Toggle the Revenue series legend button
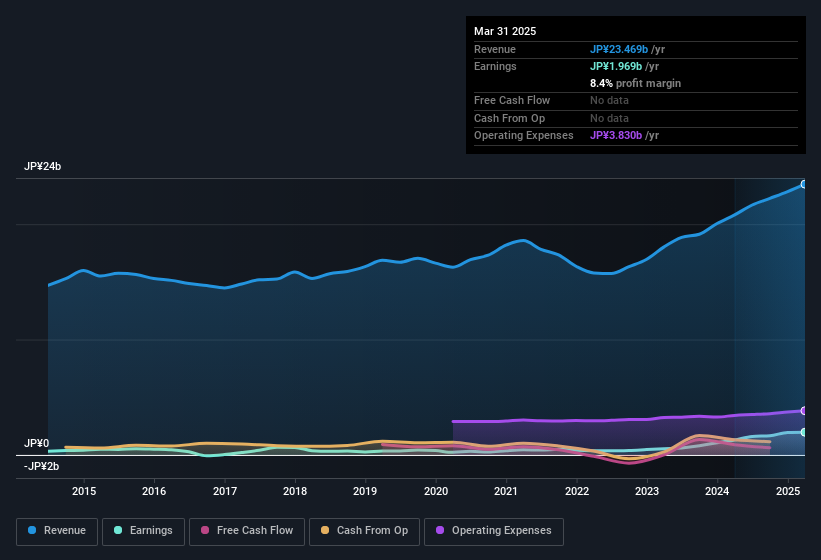821x560 pixels. pos(57,531)
